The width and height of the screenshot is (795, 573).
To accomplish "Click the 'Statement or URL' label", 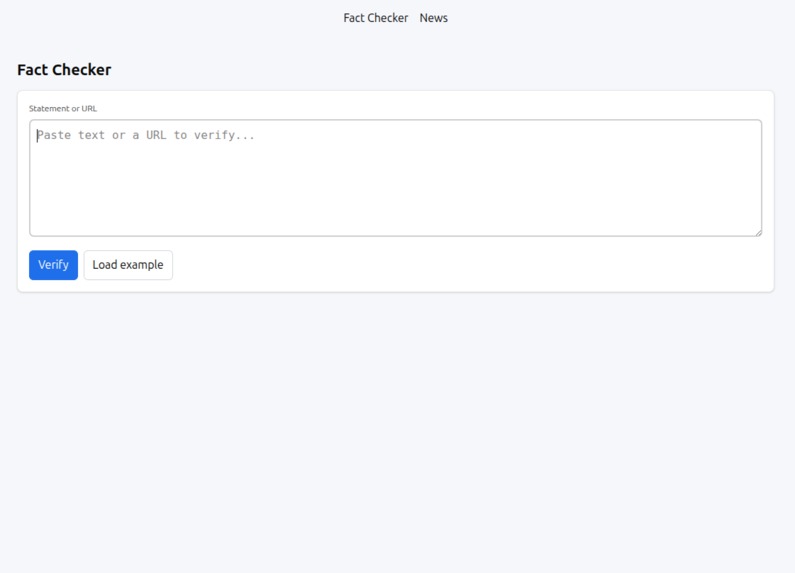I will [63, 109].
